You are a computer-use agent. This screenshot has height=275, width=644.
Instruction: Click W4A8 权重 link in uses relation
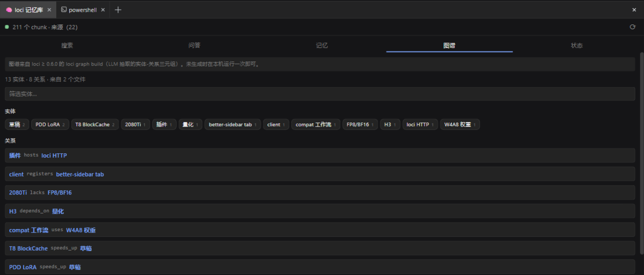tap(81, 230)
